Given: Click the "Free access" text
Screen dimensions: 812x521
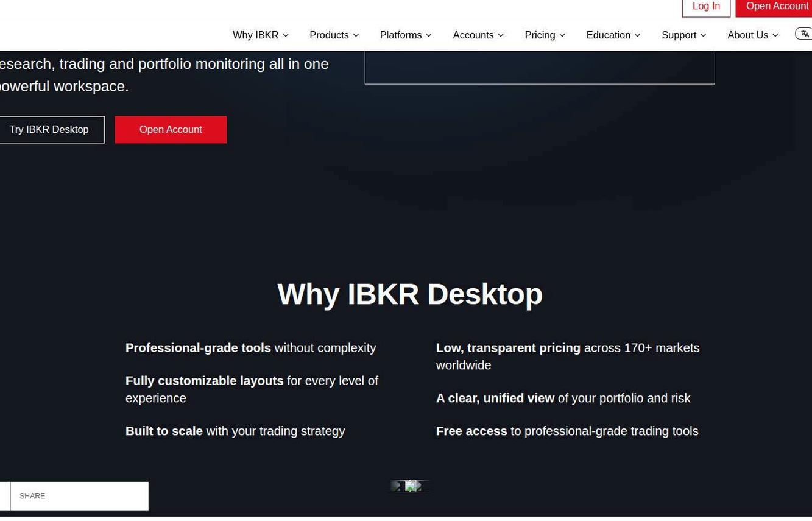Looking at the screenshot, I should pyautogui.click(x=471, y=431).
